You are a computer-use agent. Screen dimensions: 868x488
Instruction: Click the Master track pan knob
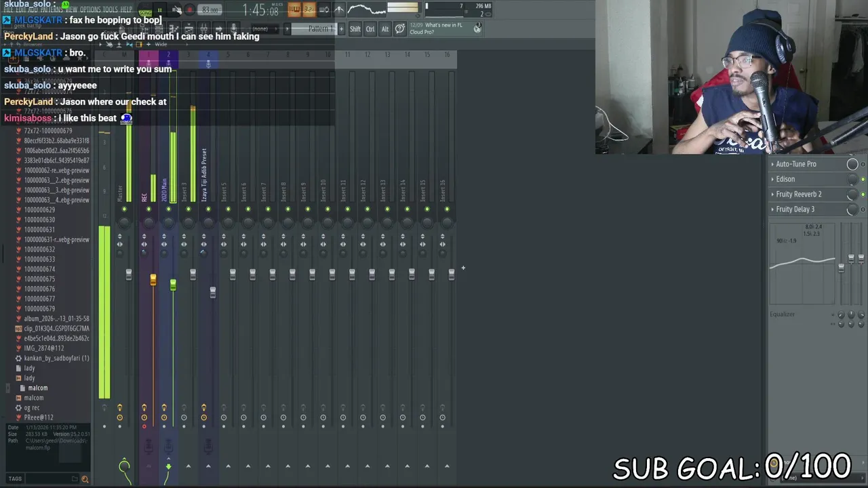click(x=124, y=222)
